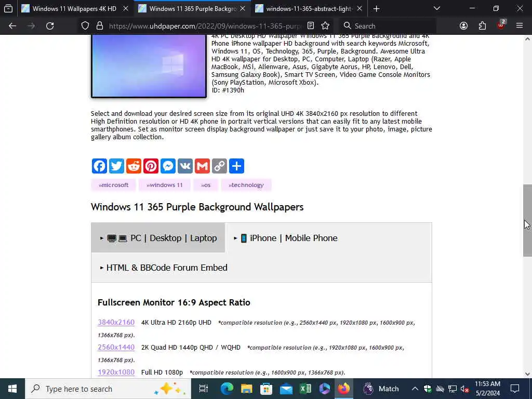Go back to previous page
532x399 pixels.
click(12, 26)
